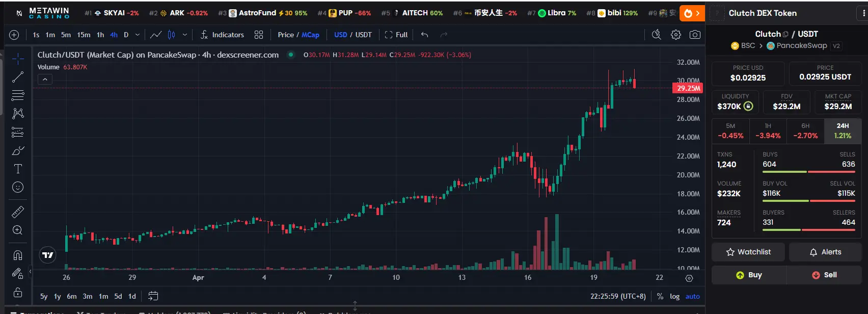Select the 6H change tab
Viewport: 868px width, 314px height.
(x=805, y=130)
